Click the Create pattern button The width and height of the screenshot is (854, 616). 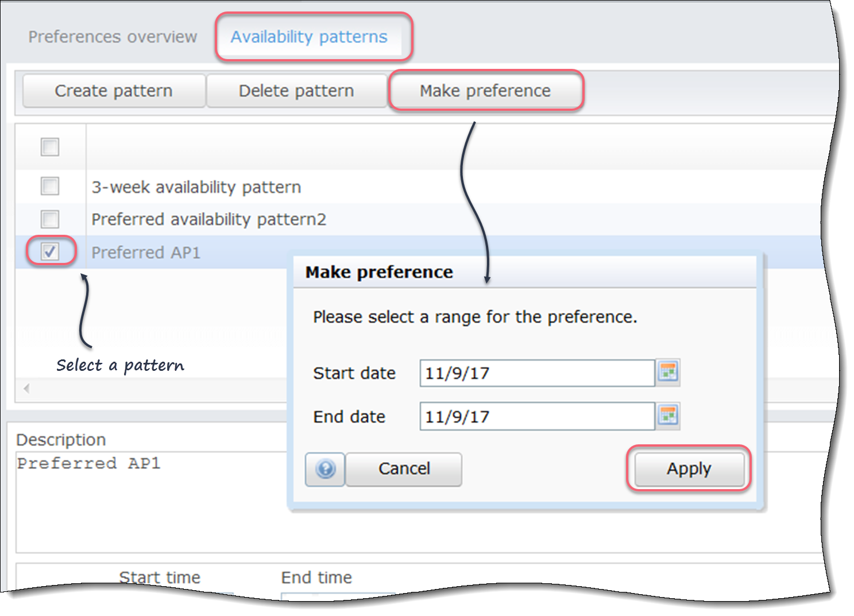(x=113, y=90)
